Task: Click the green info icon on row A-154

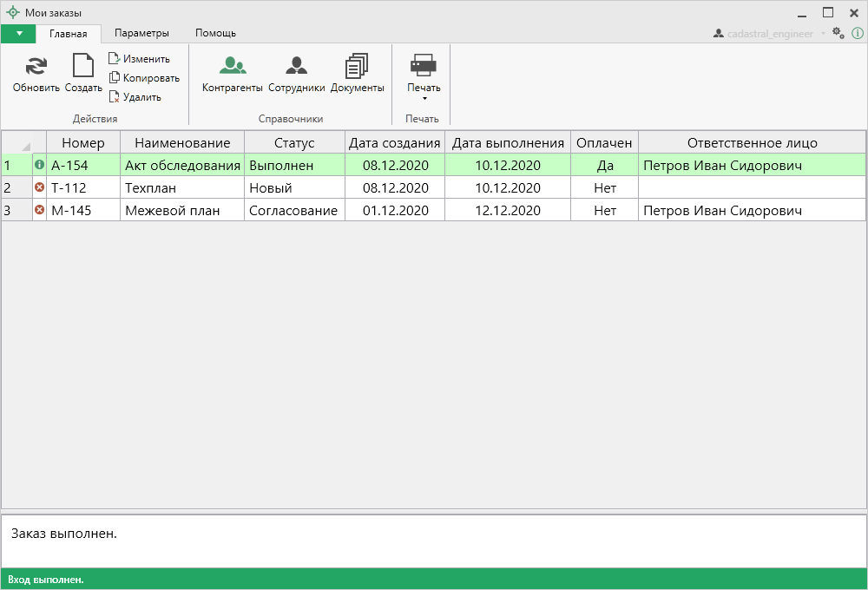Action: pyautogui.click(x=39, y=164)
